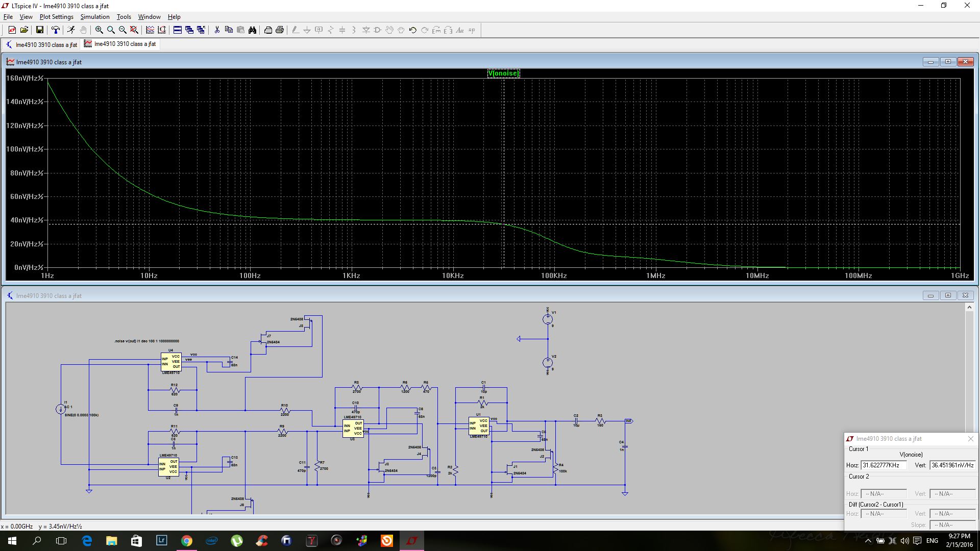Open Windows taskbar search
The height and width of the screenshot is (551, 980).
point(37,541)
